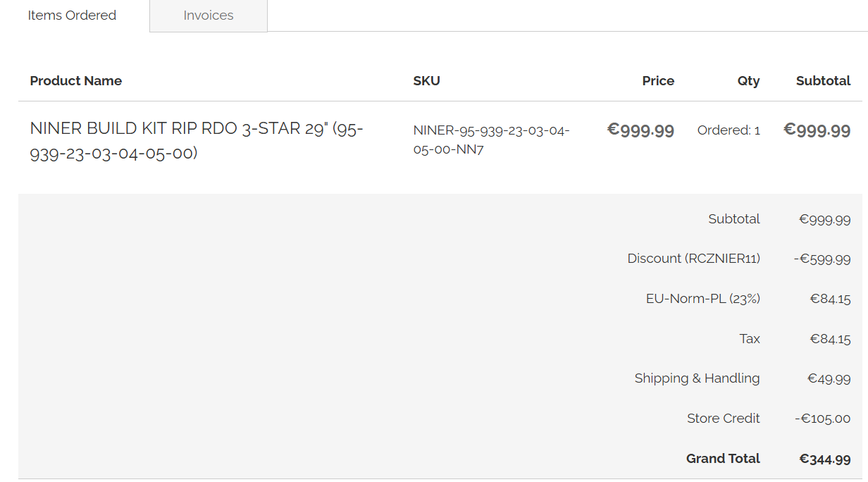Click the Grand Total amount €344.99
The width and height of the screenshot is (868, 482).
coord(824,459)
